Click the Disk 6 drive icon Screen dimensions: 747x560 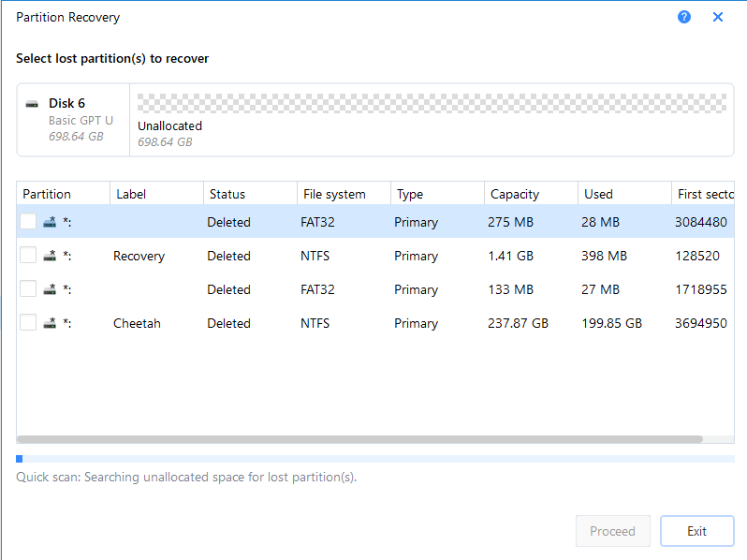click(x=32, y=104)
